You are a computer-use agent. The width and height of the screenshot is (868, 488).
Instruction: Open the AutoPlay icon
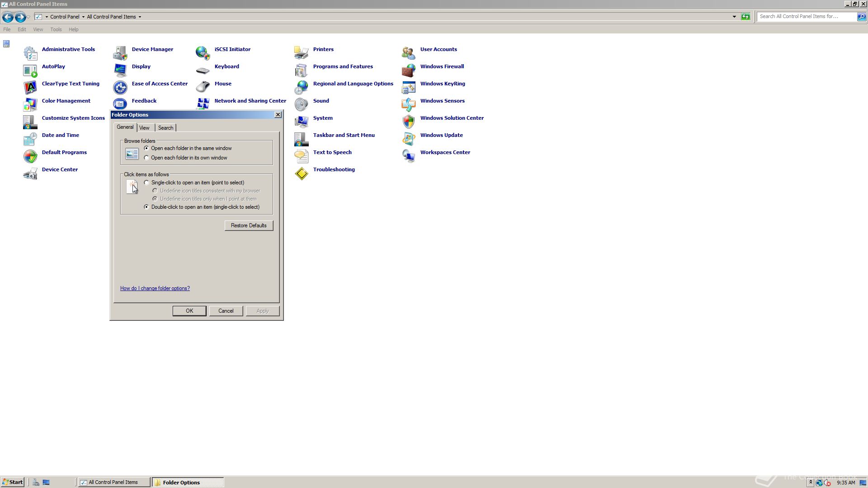click(x=30, y=70)
